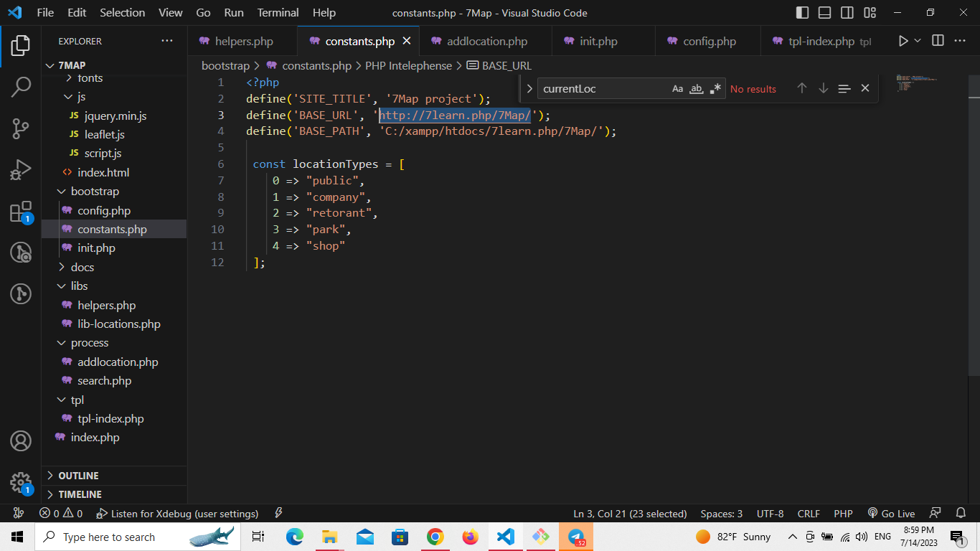Viewport: 980px width, 551px height.
Task: Open the Explorer view in activity bar
Action: tap(21, 45)
